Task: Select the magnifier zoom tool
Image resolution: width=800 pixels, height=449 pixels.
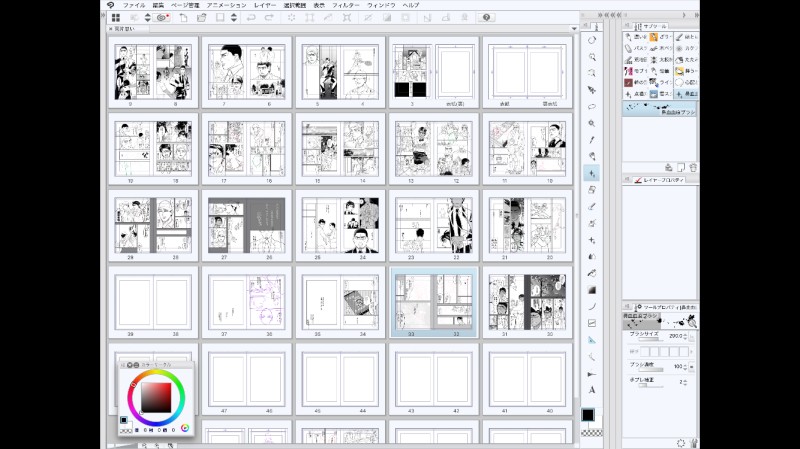Action: tap(592, 57)
